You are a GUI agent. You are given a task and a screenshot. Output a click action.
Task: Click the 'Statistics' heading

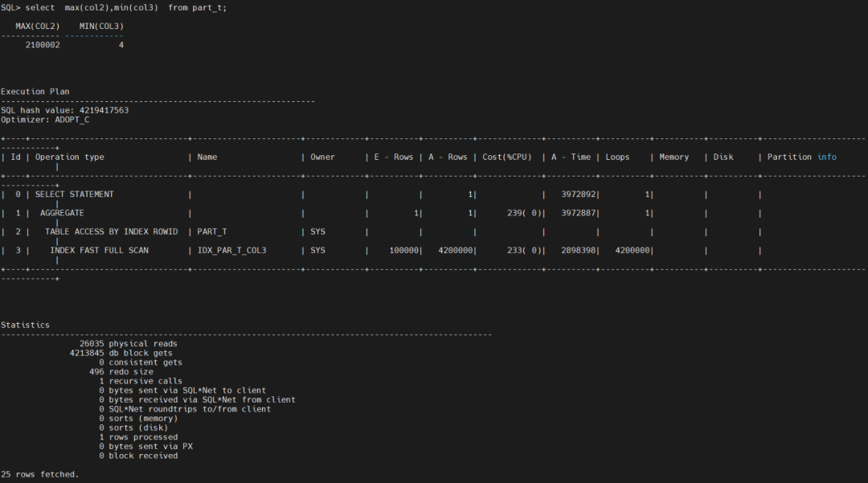pyautogui.click(x=25, y=325)
